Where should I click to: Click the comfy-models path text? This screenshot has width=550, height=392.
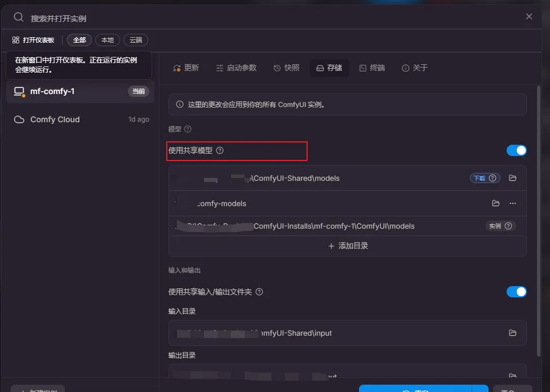coord(221,203)
